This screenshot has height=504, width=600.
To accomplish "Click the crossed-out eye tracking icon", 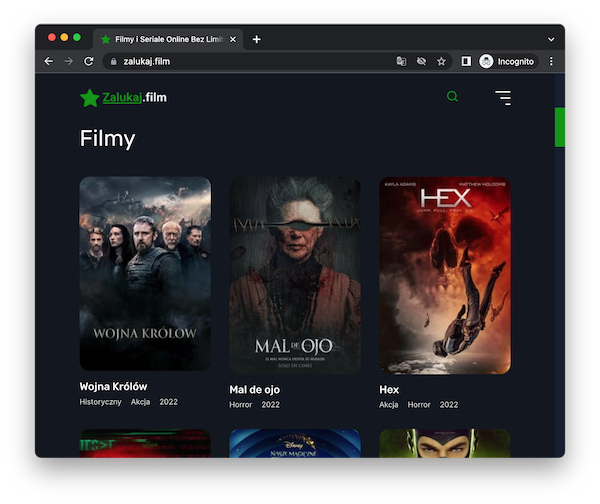I will pyautogui.click(x=421, y=61).
